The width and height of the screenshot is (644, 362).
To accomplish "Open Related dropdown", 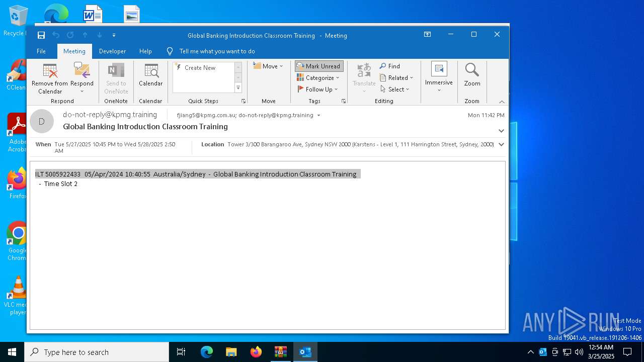I will tap(396, 77).
